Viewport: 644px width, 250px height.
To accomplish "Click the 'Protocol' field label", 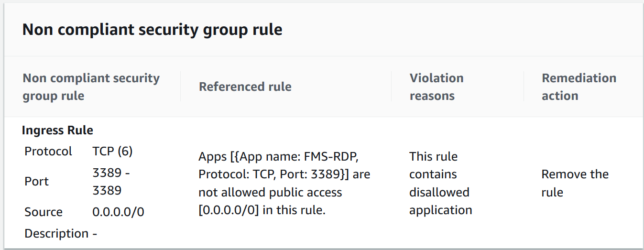I will [48, 152].
